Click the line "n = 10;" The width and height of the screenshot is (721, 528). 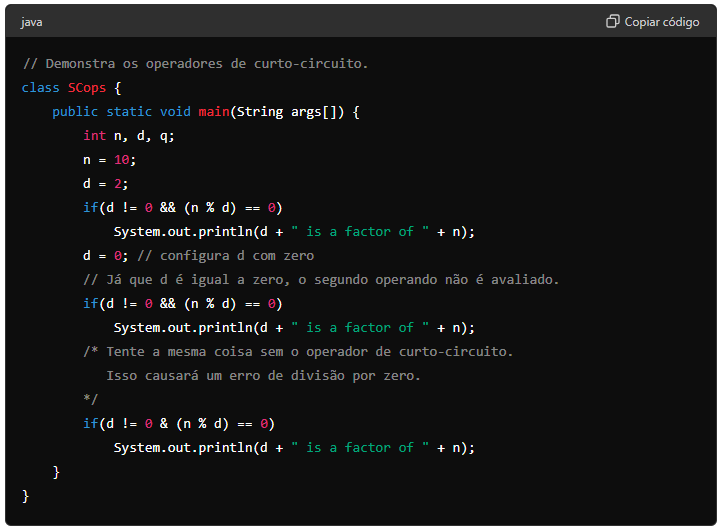click(109, 160)
